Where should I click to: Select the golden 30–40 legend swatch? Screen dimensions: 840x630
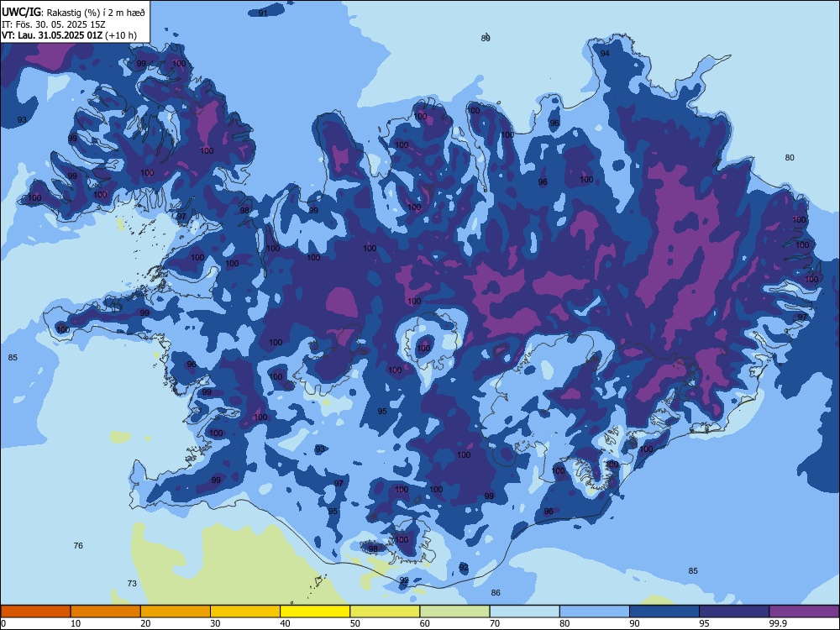point(245,612)
